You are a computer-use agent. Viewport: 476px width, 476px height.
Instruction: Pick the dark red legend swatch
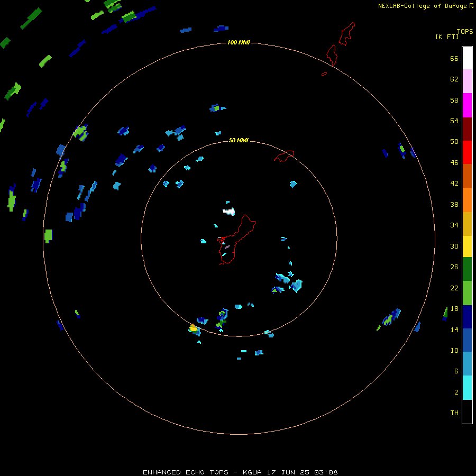pyautogui.click(x=467, y=129)
